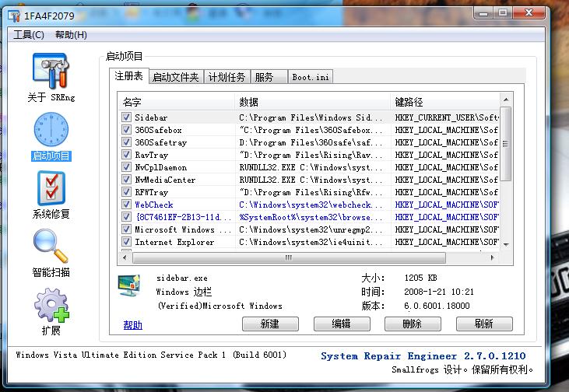569x392 pixels.
Task: Switch to the 计划任务 tab
Action: point(227,77)
